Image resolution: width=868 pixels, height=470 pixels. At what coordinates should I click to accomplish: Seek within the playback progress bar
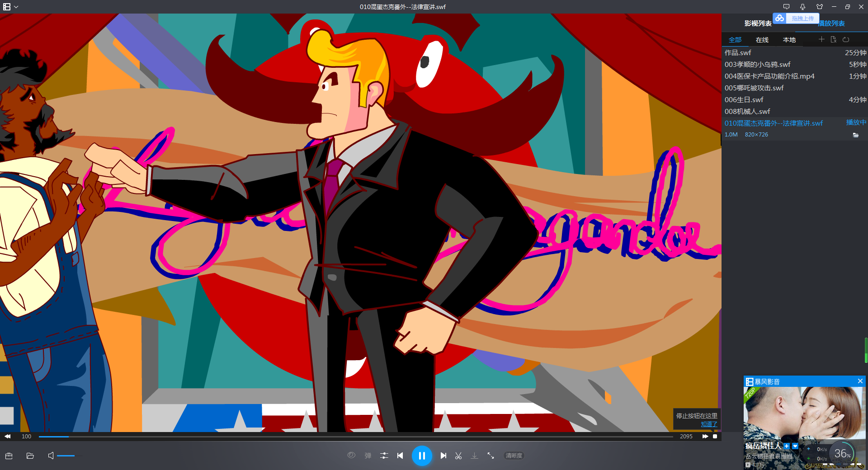(356, 437)
